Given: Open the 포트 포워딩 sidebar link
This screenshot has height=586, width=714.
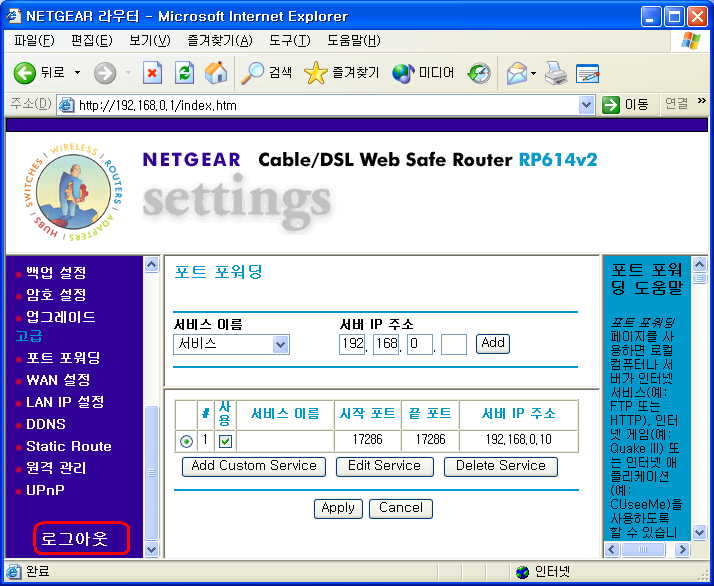Looking at the screenshot, I should tap(63, 358).
